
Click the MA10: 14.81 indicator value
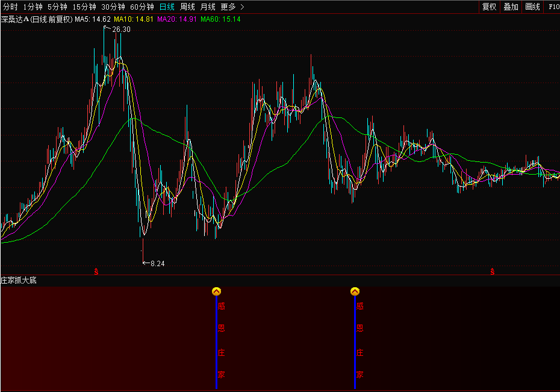click(134, 19)
